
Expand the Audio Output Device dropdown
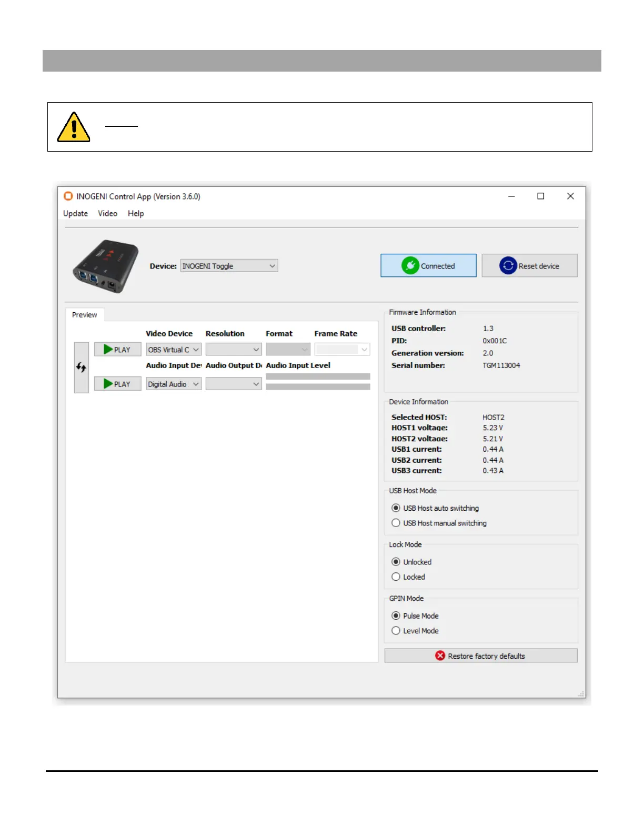[234, 384]
